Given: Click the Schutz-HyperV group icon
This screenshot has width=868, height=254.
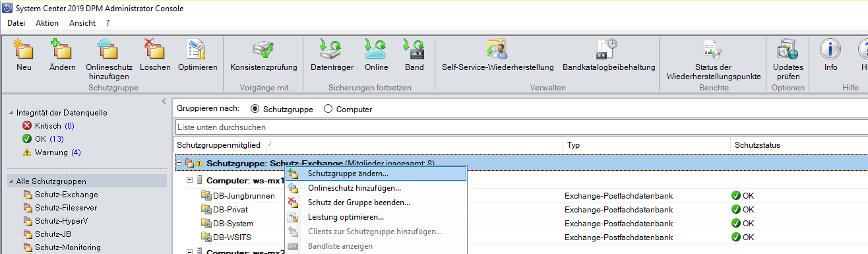Looking at the screenshot, I should (x=28, y=221).
